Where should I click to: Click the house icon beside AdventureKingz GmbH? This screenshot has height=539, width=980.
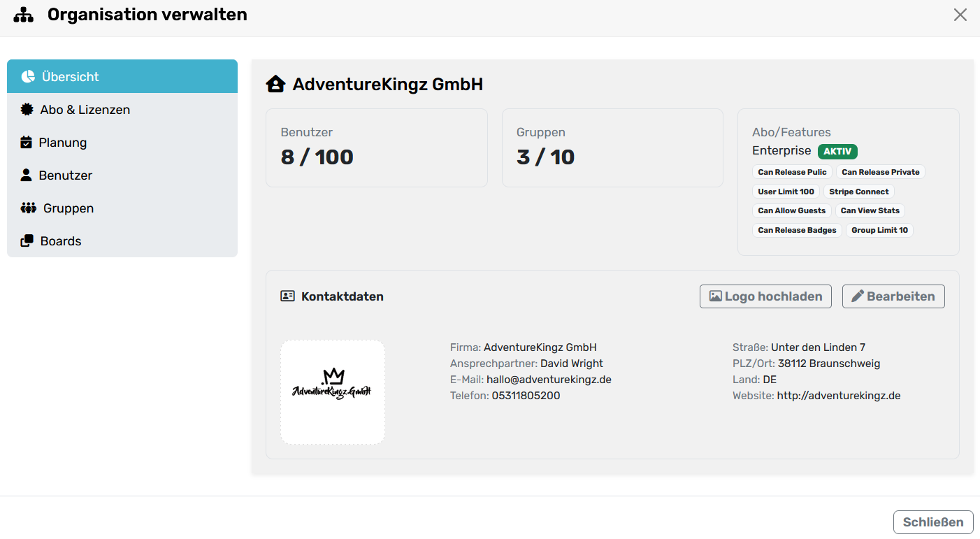(x=275, y=85)
